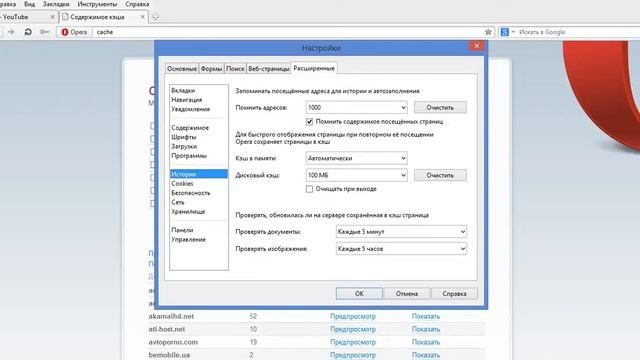Bookmark page with the star icon
The width and height of the screenshot is (640, 360).
[488, 32]
